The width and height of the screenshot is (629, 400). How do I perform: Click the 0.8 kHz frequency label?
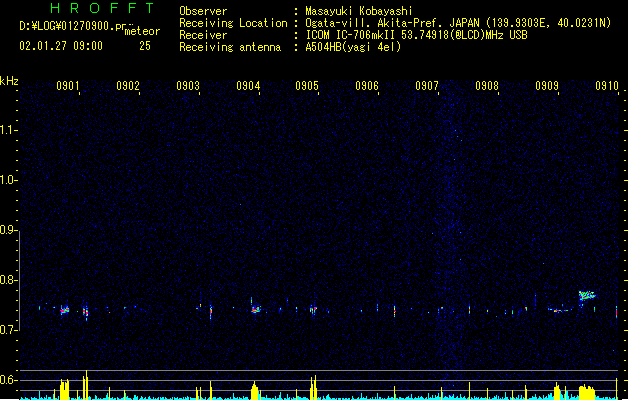(8, 280)
